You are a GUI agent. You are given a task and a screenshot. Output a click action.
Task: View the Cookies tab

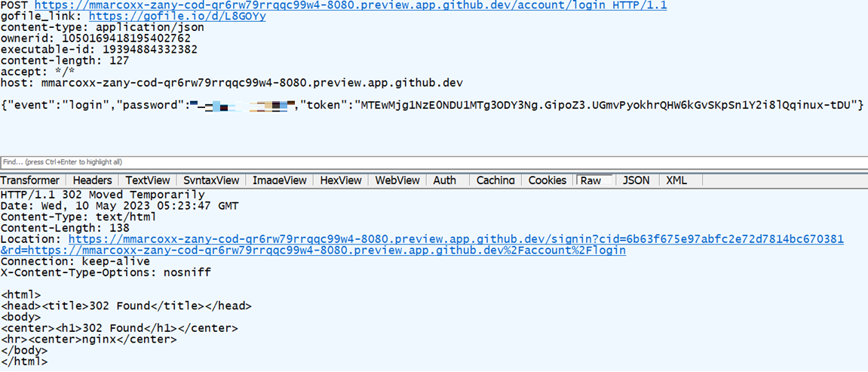click(547, 180)
